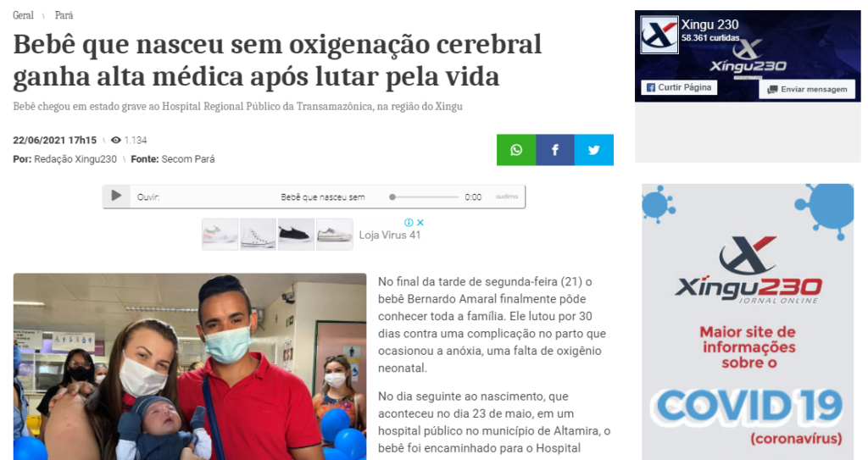Close the Loja Virus 41 ad
The width and height of the screenshot is (868, 460).
[x=420, y=223]
